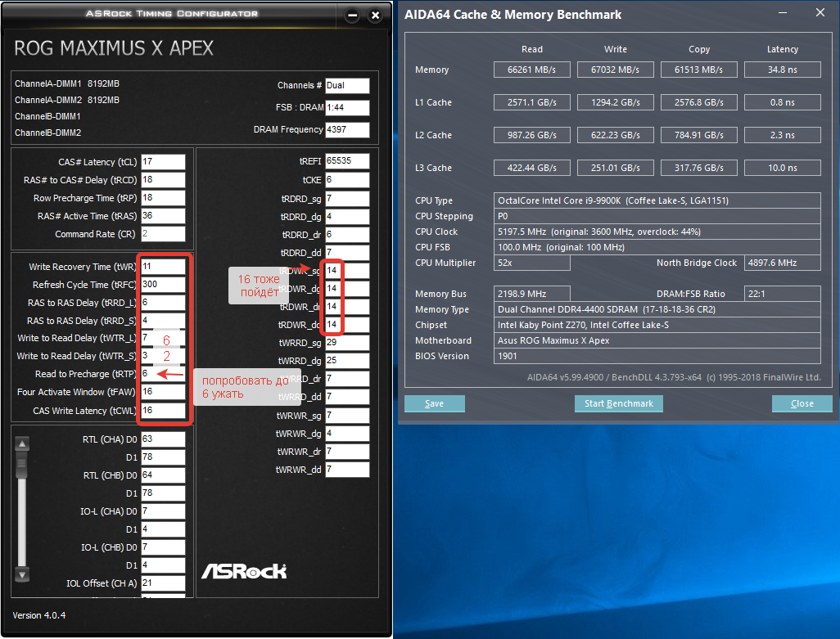Click the Version 4.0.4 label
The width and height of the screenshot is (840, 639).
click(39, 615)
